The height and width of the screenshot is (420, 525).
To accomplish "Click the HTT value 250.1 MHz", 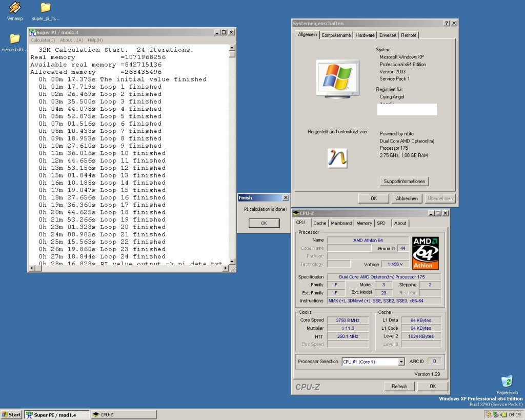I will point(348,336).
